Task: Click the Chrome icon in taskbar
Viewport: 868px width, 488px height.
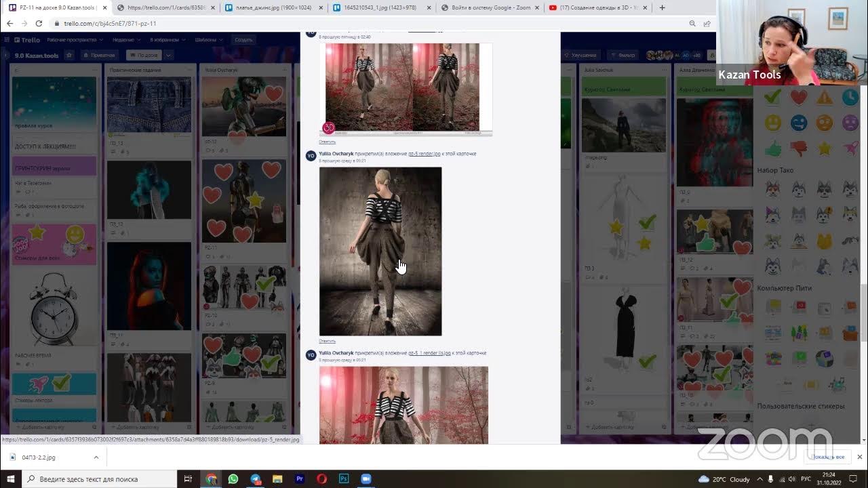Action: (212, 479)
